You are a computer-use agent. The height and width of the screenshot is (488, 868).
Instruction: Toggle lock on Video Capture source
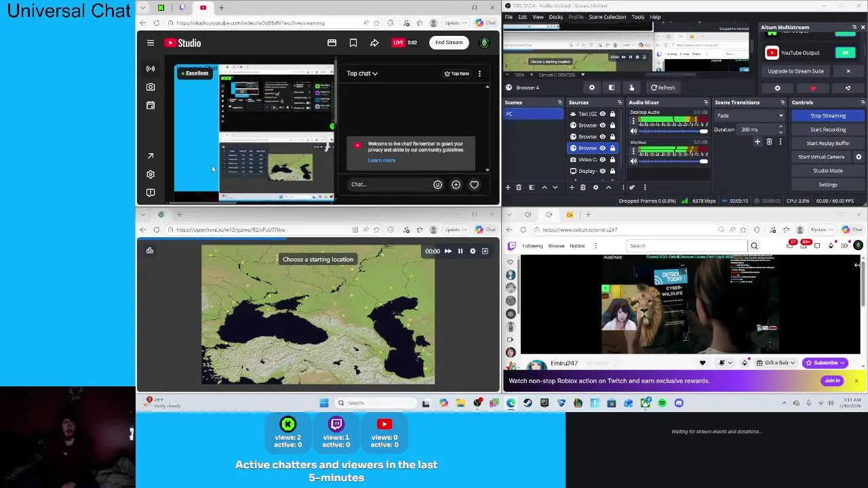612,159
